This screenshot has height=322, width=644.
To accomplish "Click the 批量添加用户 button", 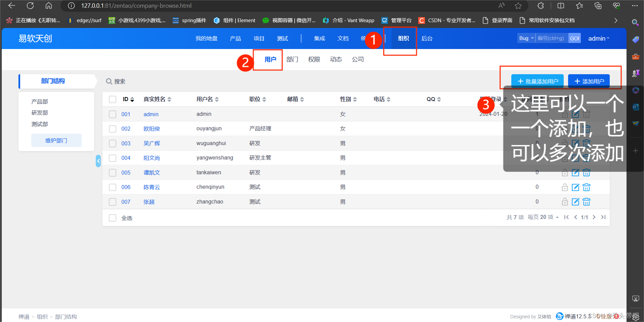I will pyautogui.click(x=538, y=81).
